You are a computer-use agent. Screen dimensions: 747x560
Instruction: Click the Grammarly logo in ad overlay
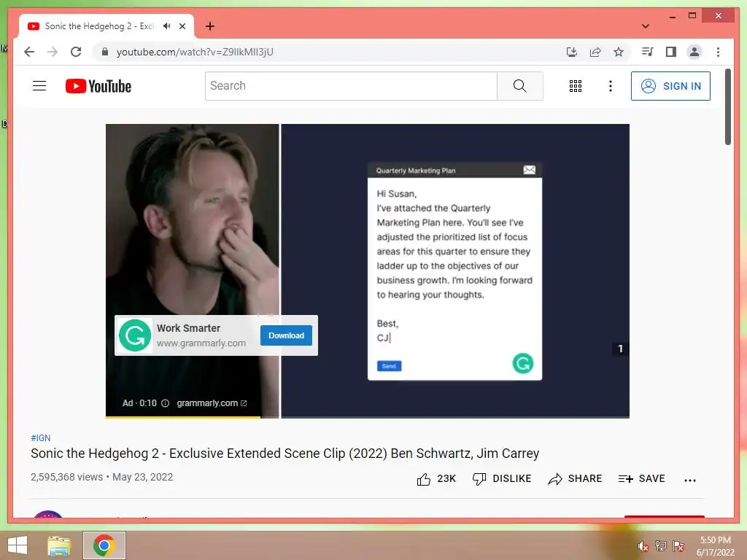click(135, 335)
